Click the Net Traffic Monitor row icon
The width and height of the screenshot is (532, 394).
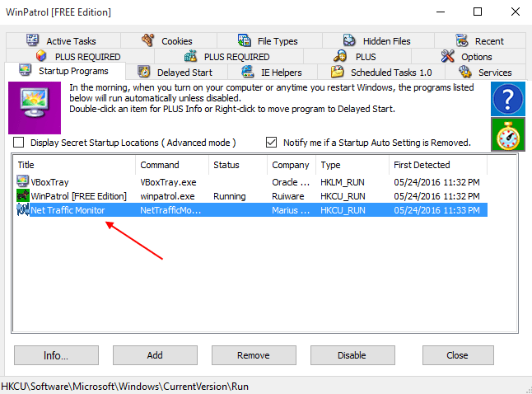tap(23, 210)
